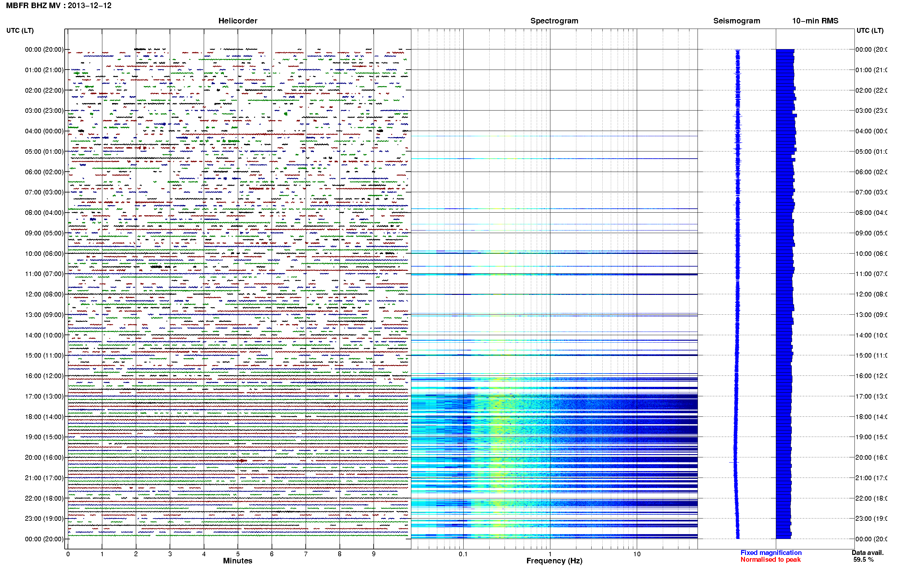The image size is (924, 578).
Task: Select the left-axis time label '23:00 (19:00)'
Action: coord(44,519)
